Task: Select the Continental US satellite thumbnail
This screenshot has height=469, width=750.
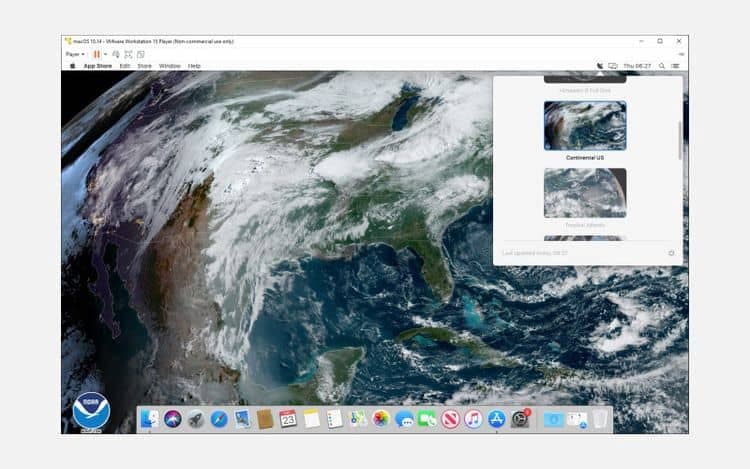Action: pyautogui.click(x=585, y=126)
